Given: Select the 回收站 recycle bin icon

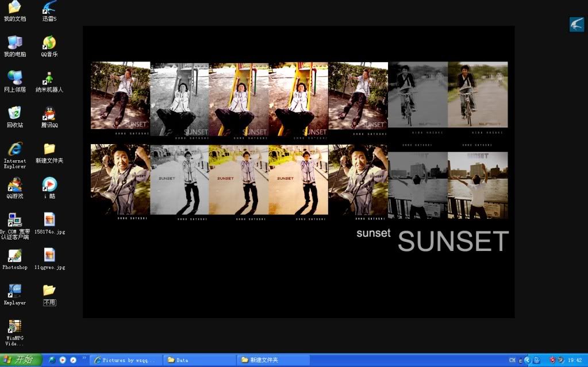Looking at the screenshot, I should 15,113.
